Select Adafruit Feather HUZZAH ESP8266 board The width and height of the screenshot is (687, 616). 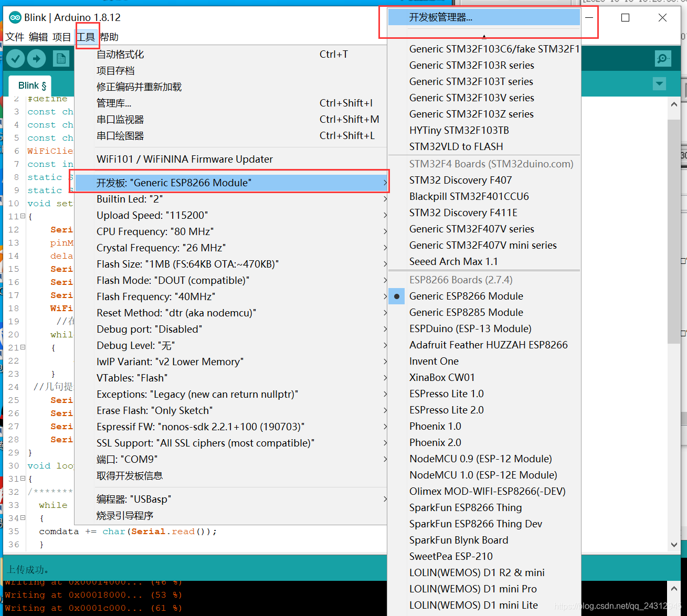pyautogui.click(x=484, y=345)
